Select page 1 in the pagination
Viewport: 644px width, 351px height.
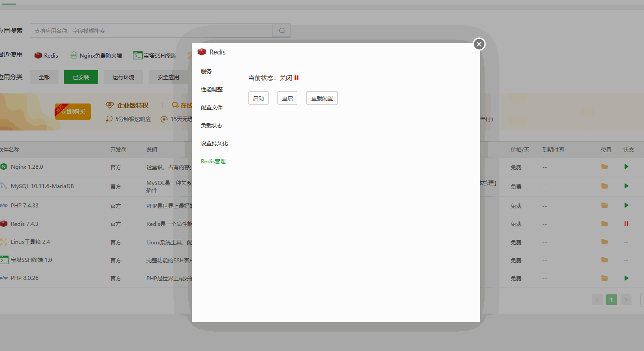(612, 300)
